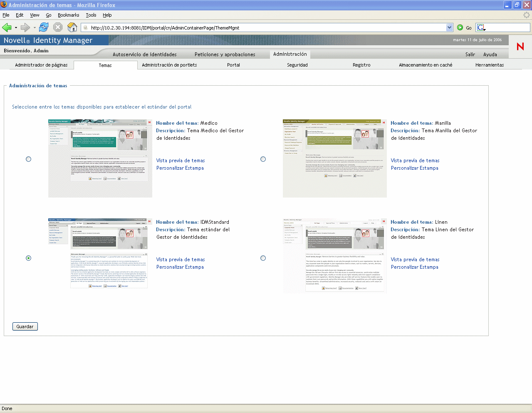This screenshot has width=532, height=413.
Task: Click the Novell Identity Manager header title
Action: point(48,40)
